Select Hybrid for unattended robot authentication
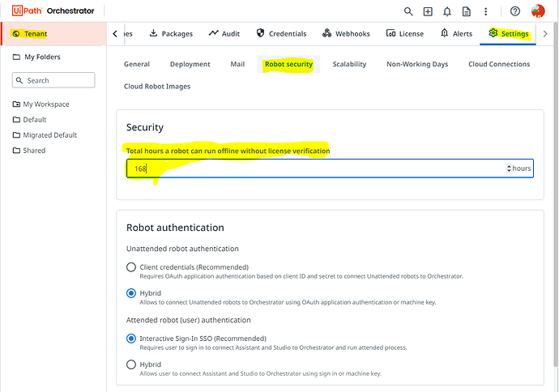This screenshot has width=559, height=392. (x=131, y=293)
